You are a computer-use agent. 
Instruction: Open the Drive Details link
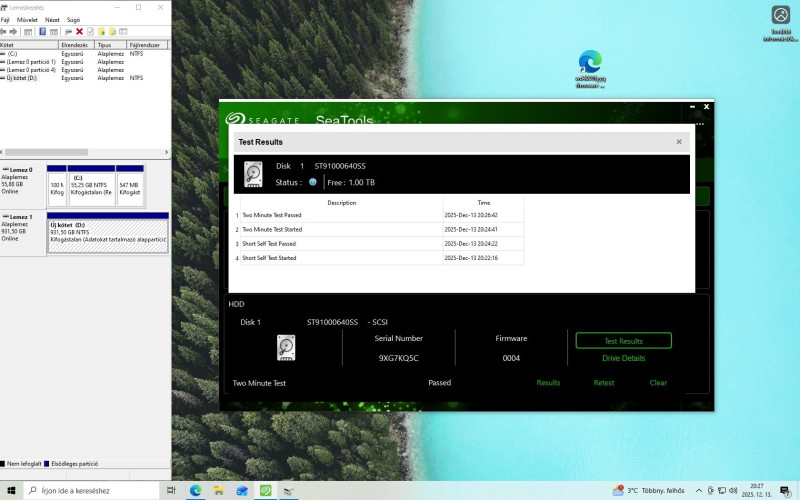tap(623, 358)
